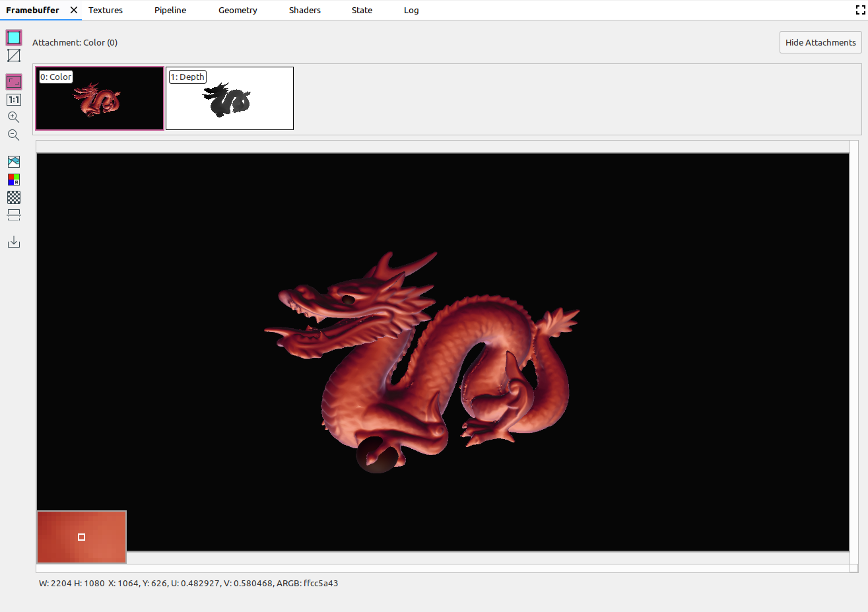Select the 0: Color attachment thumbnail
Viewport: 868px width, 612px height.
100,99
